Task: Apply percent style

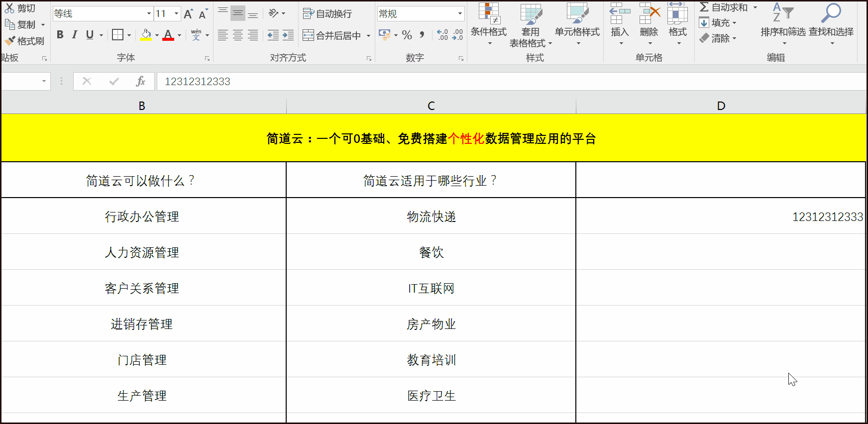Action: pyautogui.click(x=407, y=35)
